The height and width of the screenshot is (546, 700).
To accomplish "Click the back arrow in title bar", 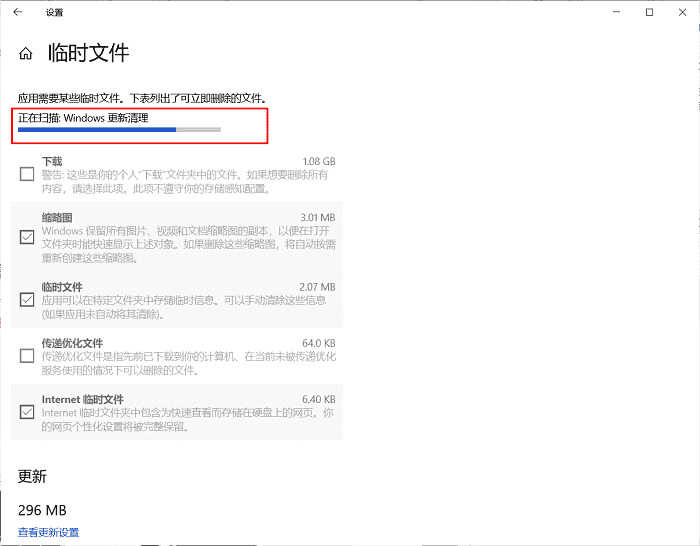I will coord(18,12).
